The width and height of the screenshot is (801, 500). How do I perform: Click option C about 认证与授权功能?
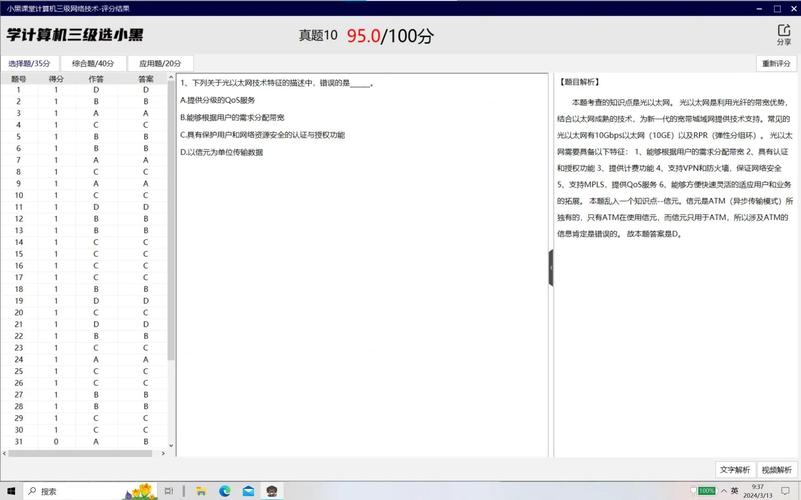(x=263, y=135)
